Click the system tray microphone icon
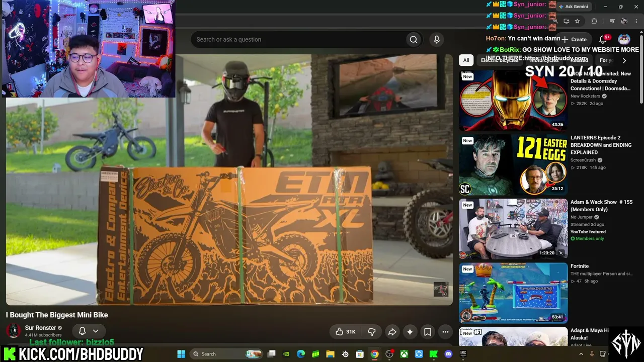 592,354
